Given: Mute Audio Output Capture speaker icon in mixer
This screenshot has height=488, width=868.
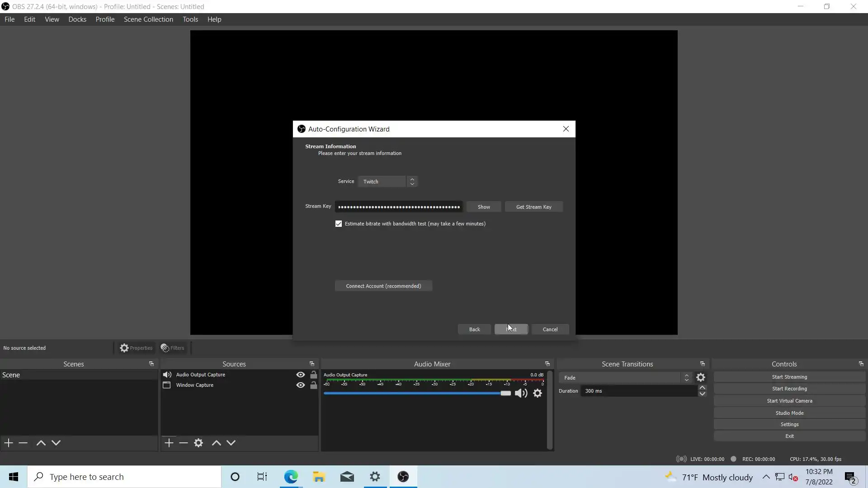Looking at the screenshot, I should 521,393.
